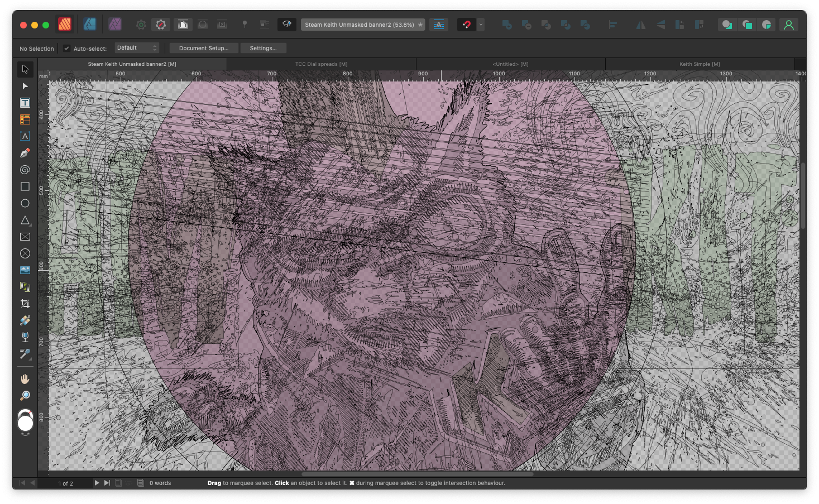Select the Triangle tool
Image resolution: width=819 pixels, height=504 pixels.
pyautogui.click(x=25, y=220)
